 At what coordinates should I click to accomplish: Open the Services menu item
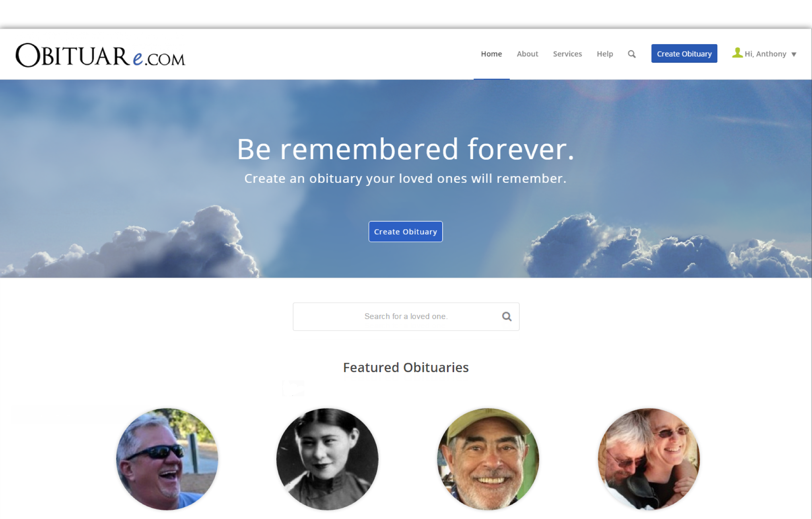[567, 54]
